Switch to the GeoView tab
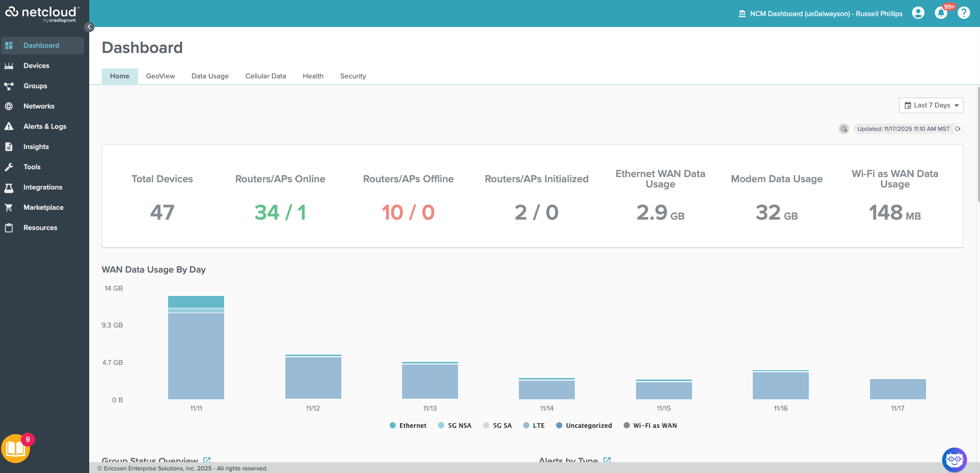The image size is (980, 473). tap(160, 76)
